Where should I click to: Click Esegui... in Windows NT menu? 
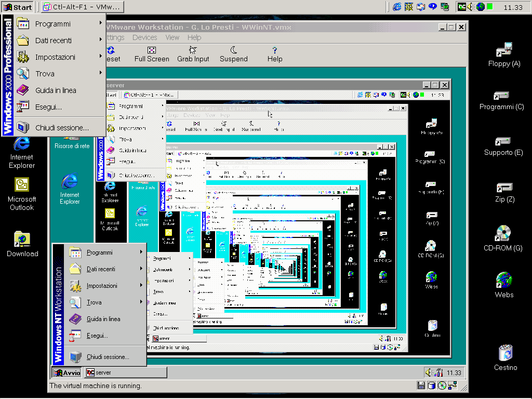coord(105,336)
